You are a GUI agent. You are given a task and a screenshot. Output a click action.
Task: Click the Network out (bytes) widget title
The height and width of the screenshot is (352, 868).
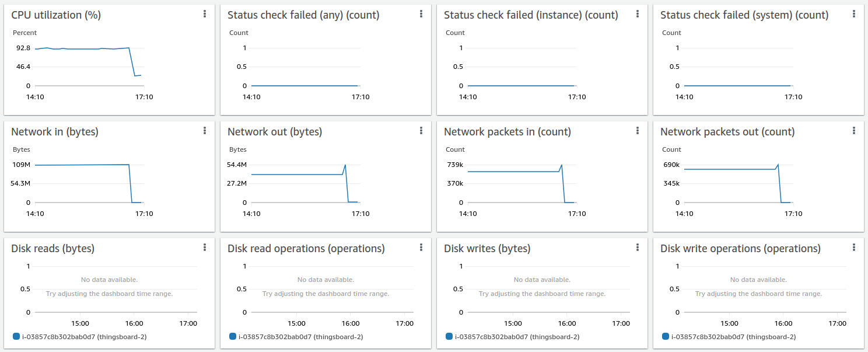(x=275, y=132)
